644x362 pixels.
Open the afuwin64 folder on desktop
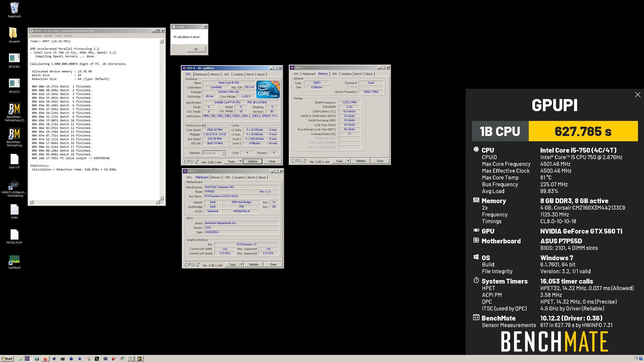pos(14,35)
